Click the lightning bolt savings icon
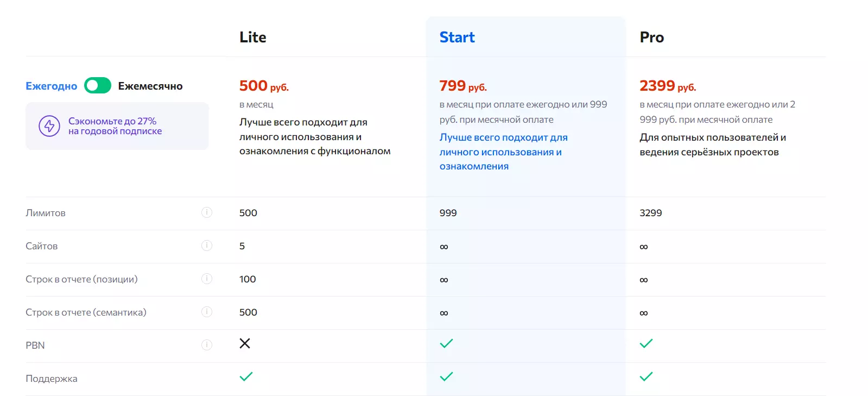Image resolution: width=868 pixels, height=396 pixels. 49,126
